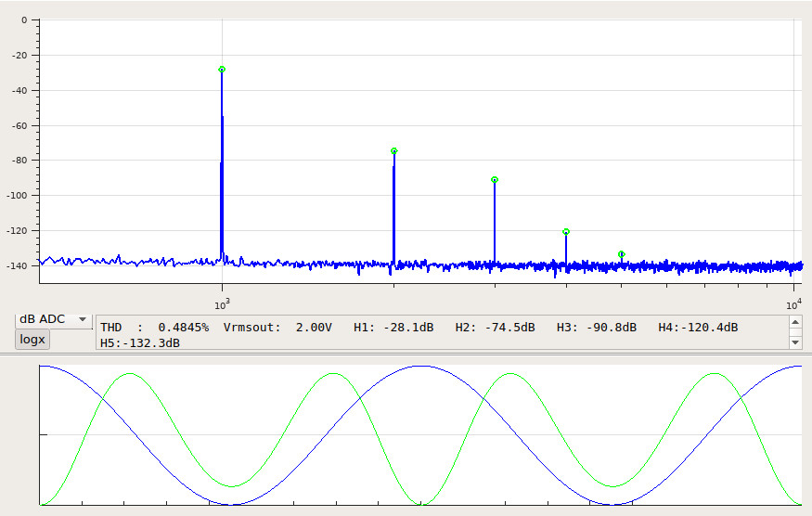Click the THD 0.4845% readout
Screen dimensions: 812x516
pyautogui.click(x=154, y=328)
